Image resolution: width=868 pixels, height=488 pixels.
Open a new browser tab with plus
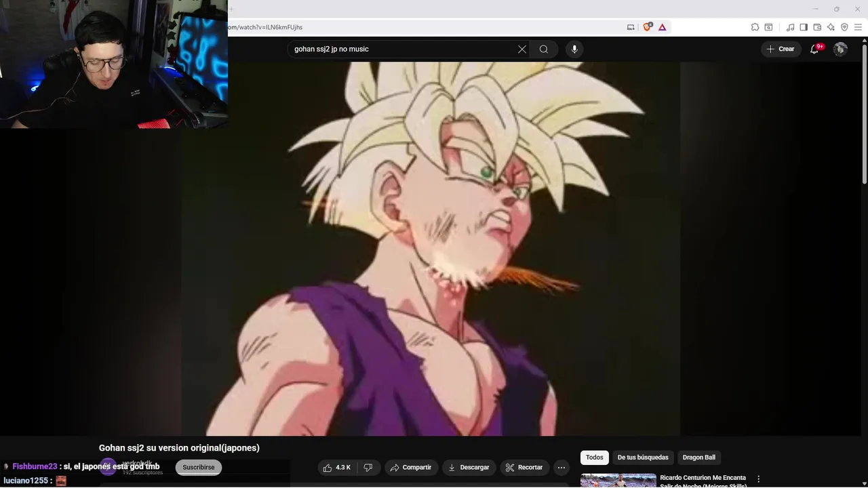(x=231, y=9)
